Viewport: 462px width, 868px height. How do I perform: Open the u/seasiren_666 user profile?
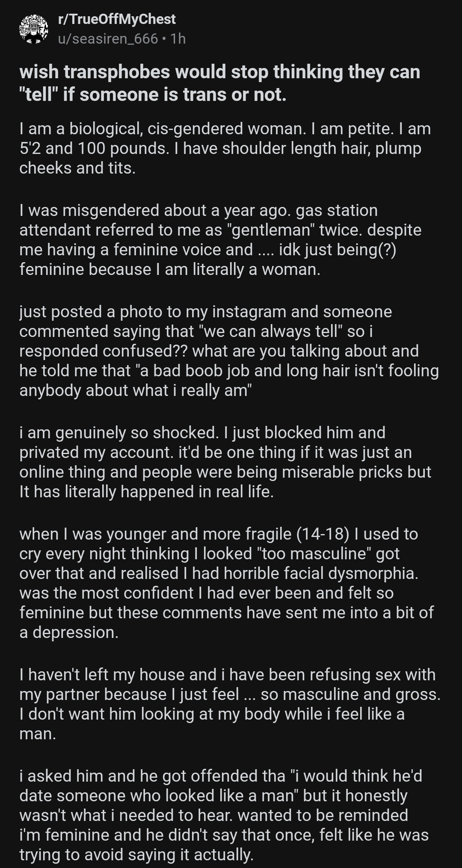[108, 39]
